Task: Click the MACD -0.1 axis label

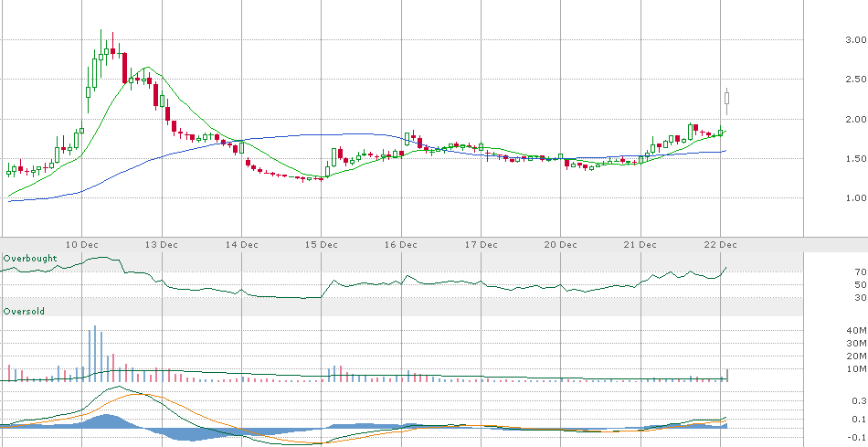Action: (x=857, y=438)
